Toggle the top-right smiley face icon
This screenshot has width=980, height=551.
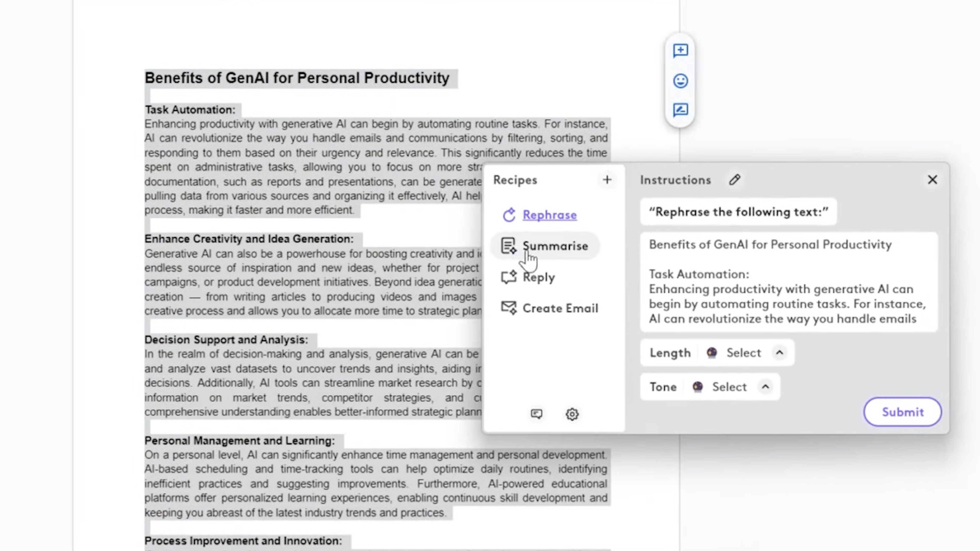point(681,80)
